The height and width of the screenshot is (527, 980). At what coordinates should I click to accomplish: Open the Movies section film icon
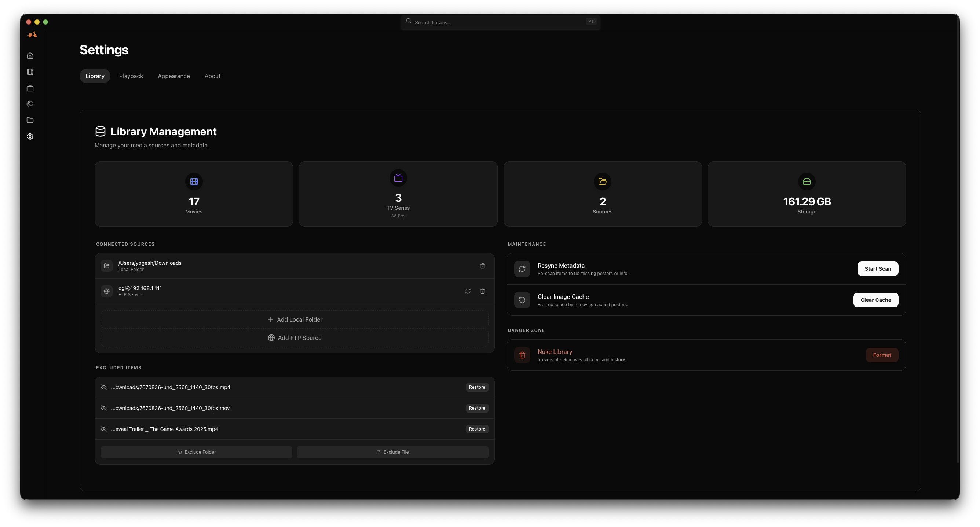(x=30, y=72)
